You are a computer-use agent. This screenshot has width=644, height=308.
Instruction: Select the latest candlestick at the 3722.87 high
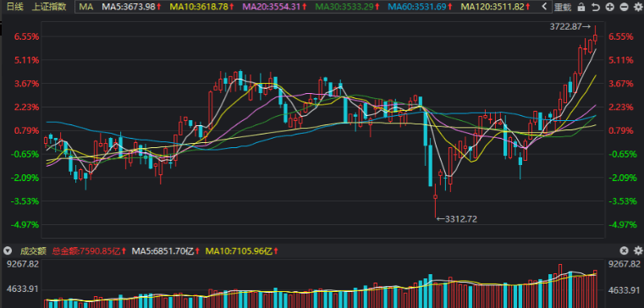(x=595, y=36)
